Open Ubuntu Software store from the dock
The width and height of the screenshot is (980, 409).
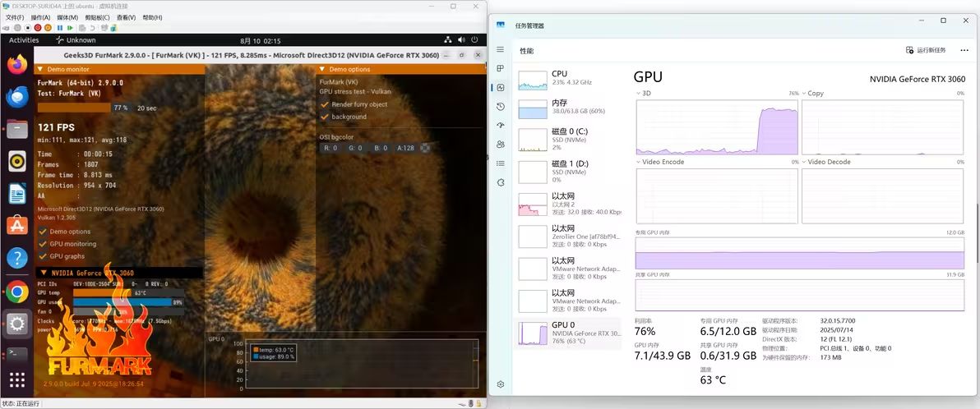17,225
